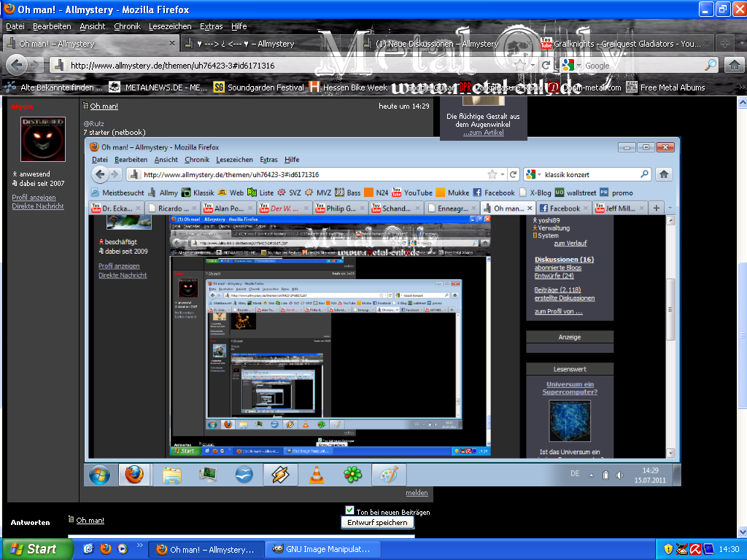Open niggie's Direkte Nachricht link
The width and height of the screenshot is (747, 560).
point(38,206)
